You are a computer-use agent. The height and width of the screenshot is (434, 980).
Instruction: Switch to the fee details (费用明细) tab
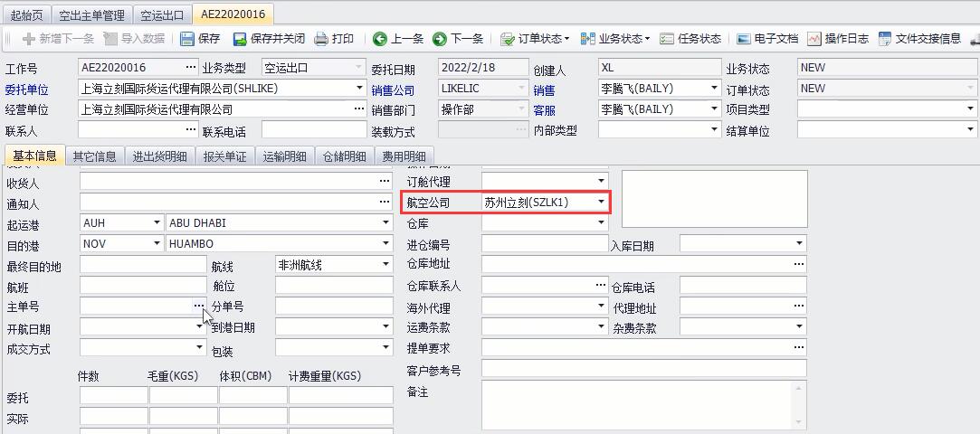point(403,156)
